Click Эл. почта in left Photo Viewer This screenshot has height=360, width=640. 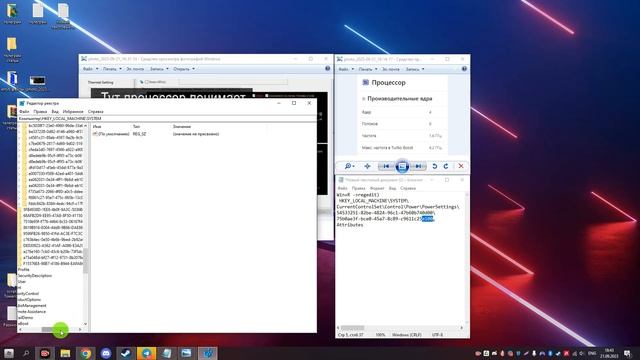tap(135, 69)
